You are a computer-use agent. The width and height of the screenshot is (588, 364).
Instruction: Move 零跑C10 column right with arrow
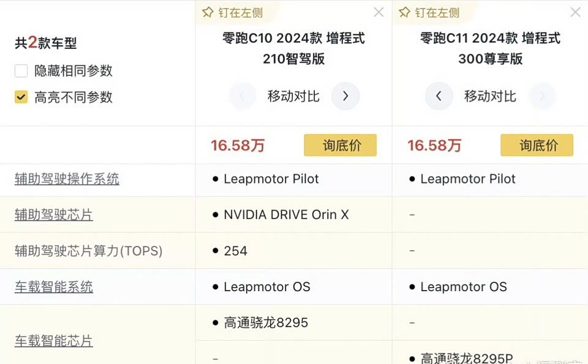[345, 96]
